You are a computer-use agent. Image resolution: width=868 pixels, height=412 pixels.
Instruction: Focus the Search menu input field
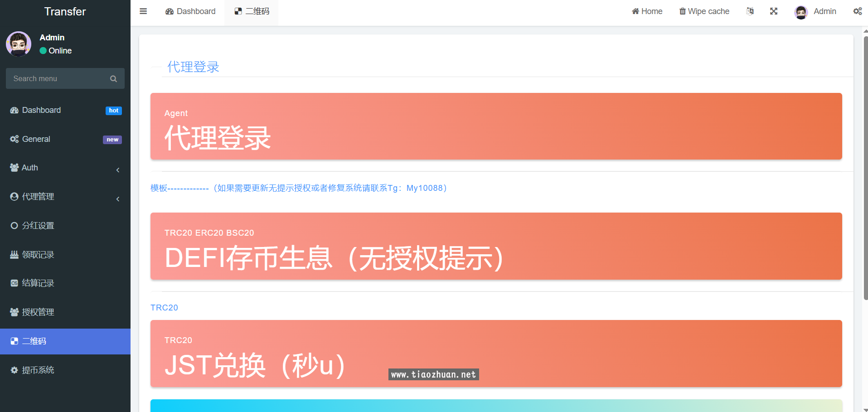click(x=57, y=78)
